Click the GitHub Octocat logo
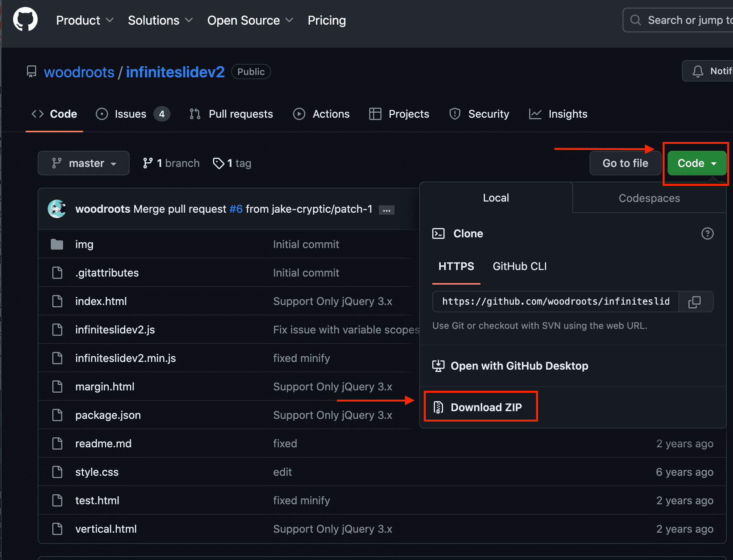This screenshot has width=733, height=560. pos(25,19)
